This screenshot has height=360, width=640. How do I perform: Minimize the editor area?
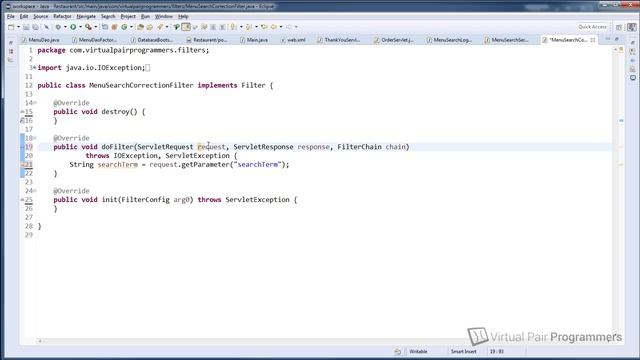[608, 39]
